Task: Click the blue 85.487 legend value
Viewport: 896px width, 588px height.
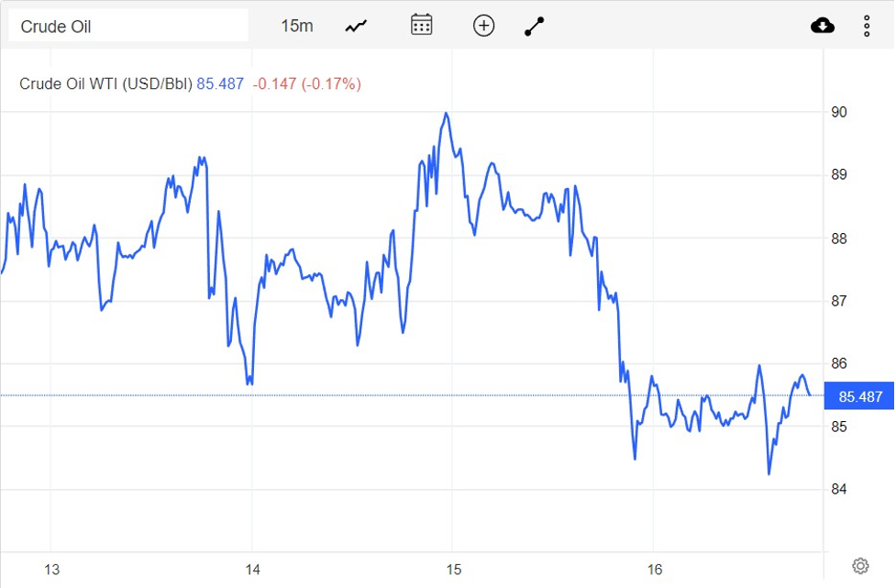Action: point(220,83)
